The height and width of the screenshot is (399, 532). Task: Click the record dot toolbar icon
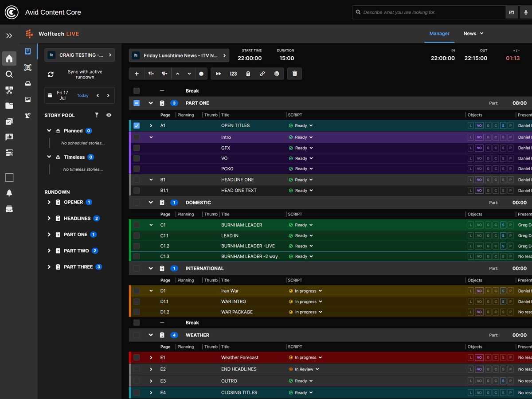(201, 74)
